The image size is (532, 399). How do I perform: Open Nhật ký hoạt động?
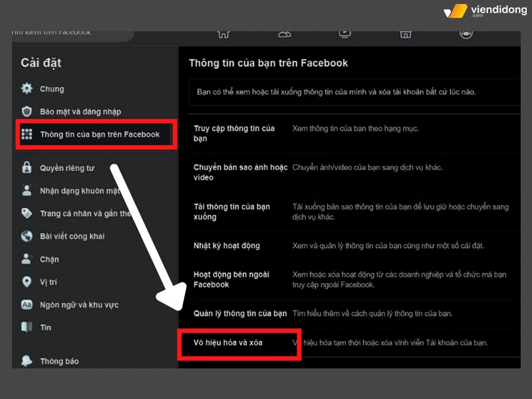[227, 245]
